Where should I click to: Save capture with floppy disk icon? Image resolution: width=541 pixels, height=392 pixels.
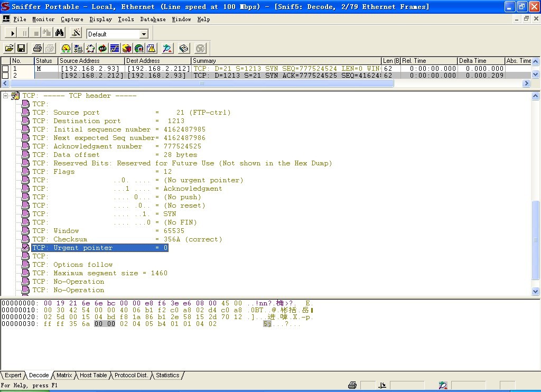21,48
